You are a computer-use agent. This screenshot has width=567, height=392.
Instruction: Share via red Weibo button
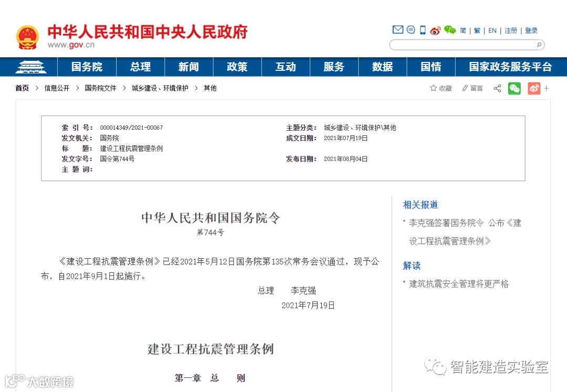click(534, 88)
